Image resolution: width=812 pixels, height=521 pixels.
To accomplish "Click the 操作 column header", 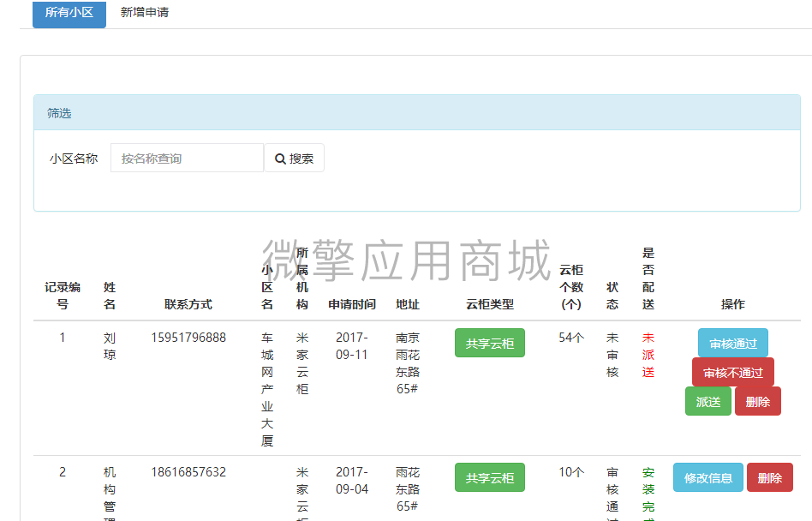I will [732, 304].
